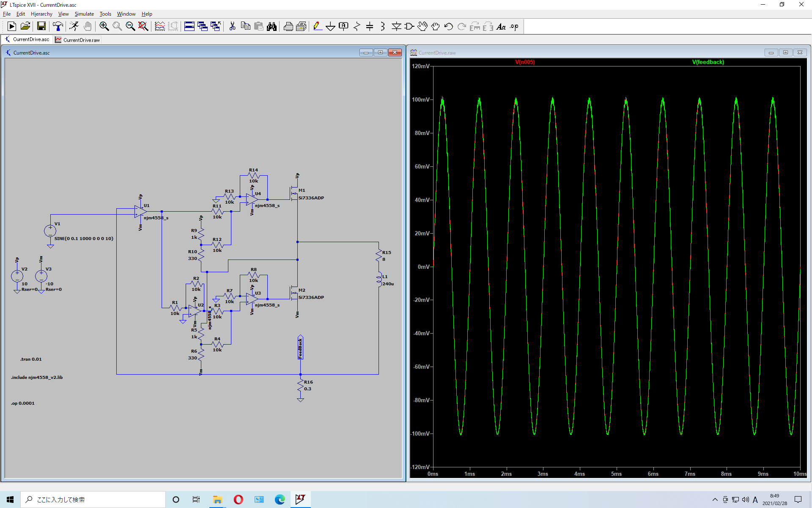Place an Inductor component tool
This screenshot has width=812, height=508.
382,27
